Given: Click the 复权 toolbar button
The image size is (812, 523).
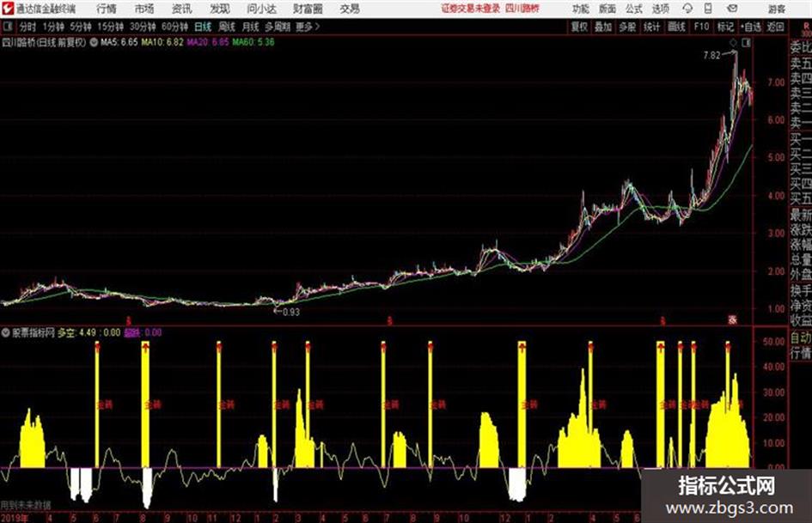Looking at the screenshot, I should point(579,27).
